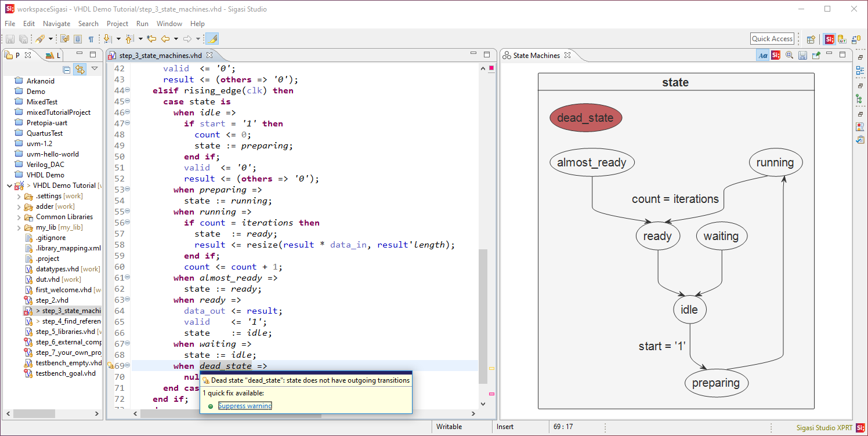Open the Project menu
This screenshot has width=868, height=436.
[118, 24]
